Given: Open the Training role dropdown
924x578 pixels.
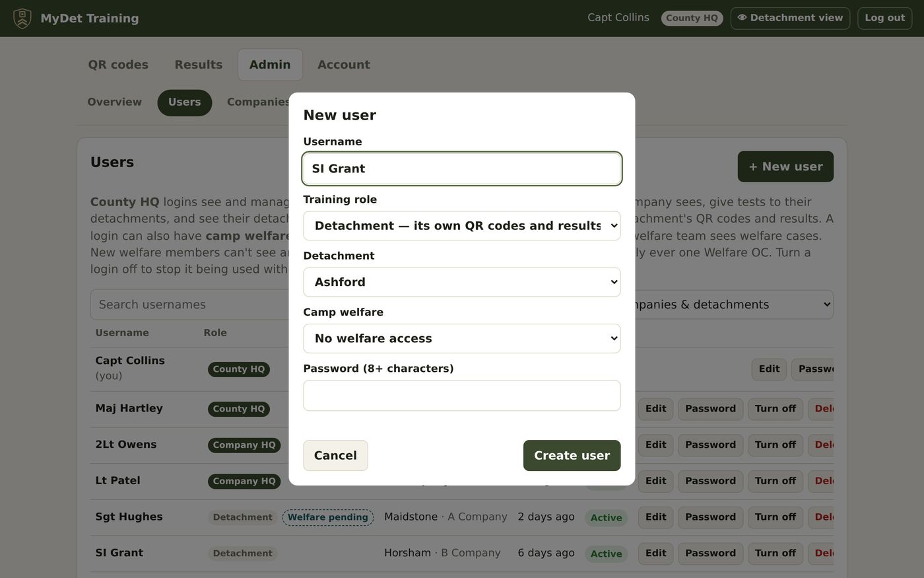Looking at the screenshot, I should click(x=462, y=226).
